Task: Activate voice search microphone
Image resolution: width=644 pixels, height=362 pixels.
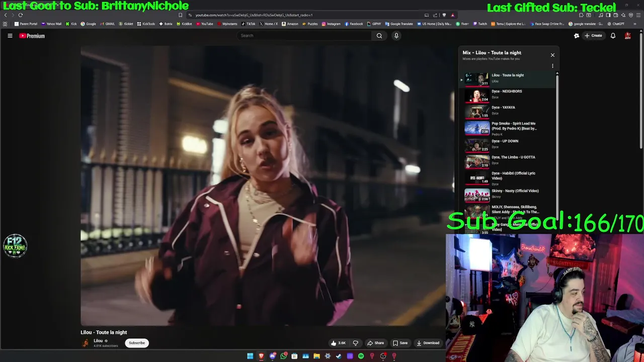Action: coord(396,36)
